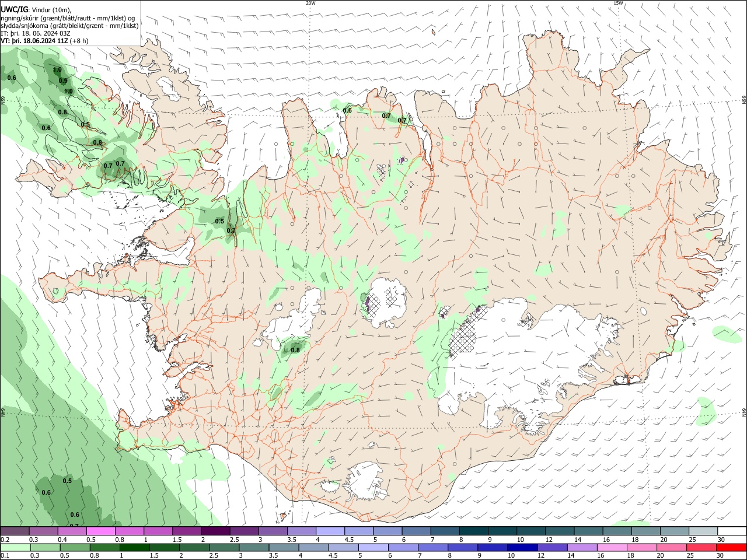Pick the upper-row dark teal swatch between 8 and 9

[473, 531]
